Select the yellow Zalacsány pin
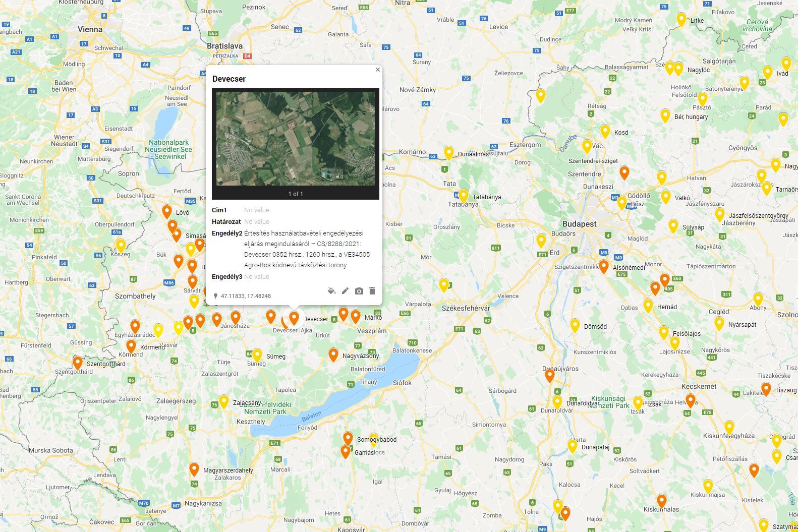This screenshot has height=532, width=798. click(224, 402)
